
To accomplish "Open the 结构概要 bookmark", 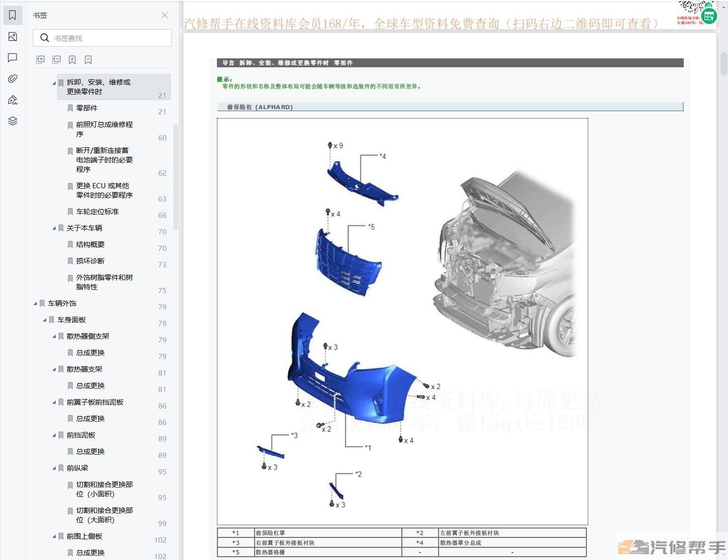I will 90,245.
